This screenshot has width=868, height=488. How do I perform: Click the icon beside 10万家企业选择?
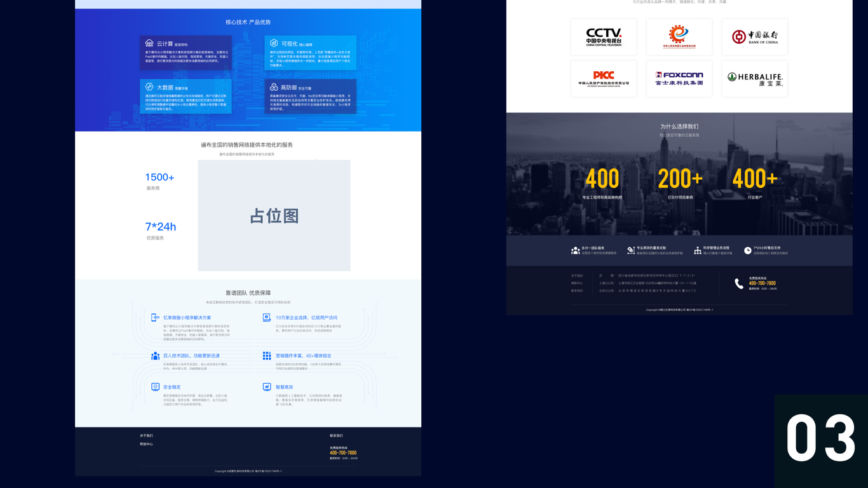267,317
